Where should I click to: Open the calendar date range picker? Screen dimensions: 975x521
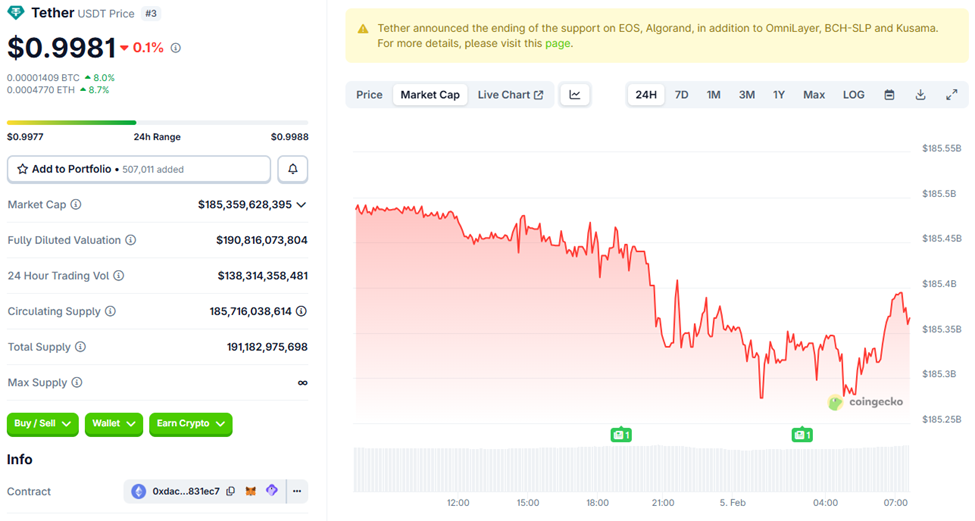(889, 95)
